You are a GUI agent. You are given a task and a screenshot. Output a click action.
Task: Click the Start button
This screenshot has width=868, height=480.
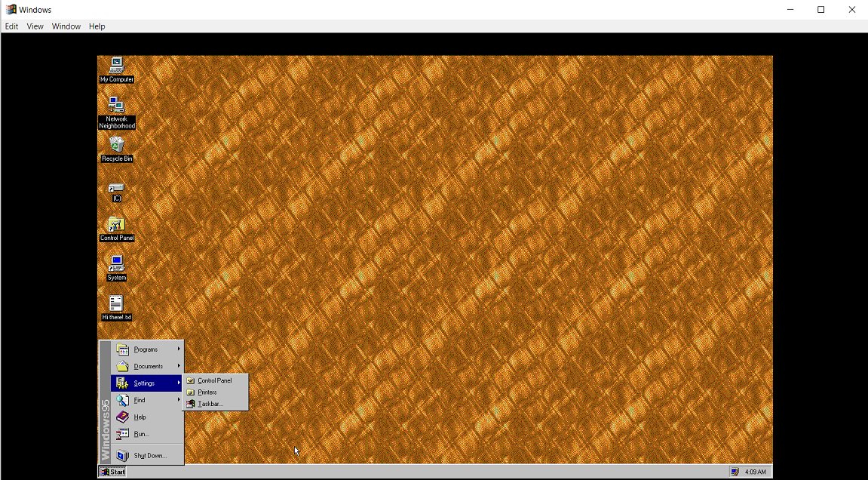pyautogui.click(x=112, y=472)
